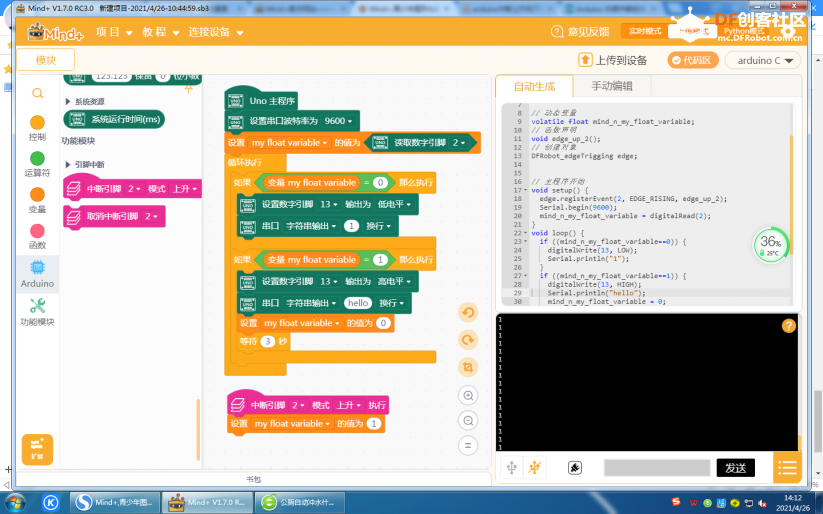Screen dimensions: 823x514
Task: Click the 36% memory indicator circle
Action: 771,245
